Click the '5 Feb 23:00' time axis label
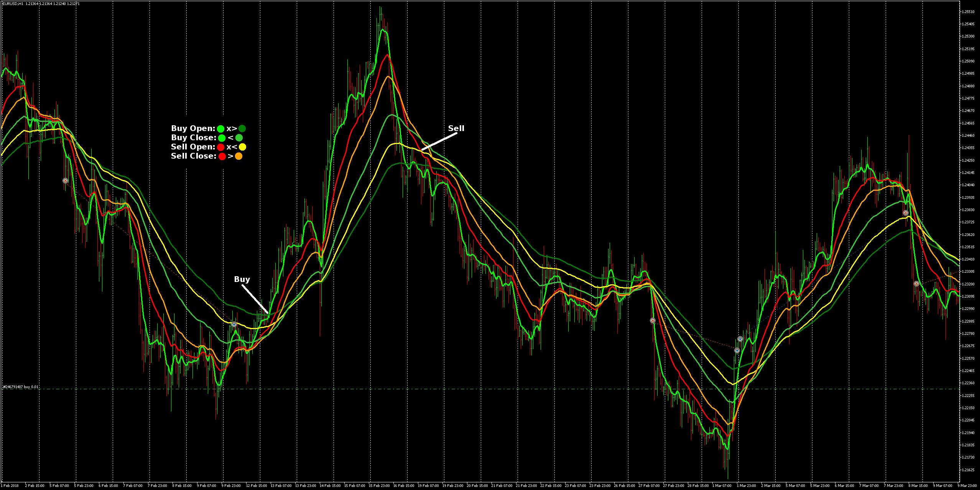This screenshot has width=980, height=490. 84,486
